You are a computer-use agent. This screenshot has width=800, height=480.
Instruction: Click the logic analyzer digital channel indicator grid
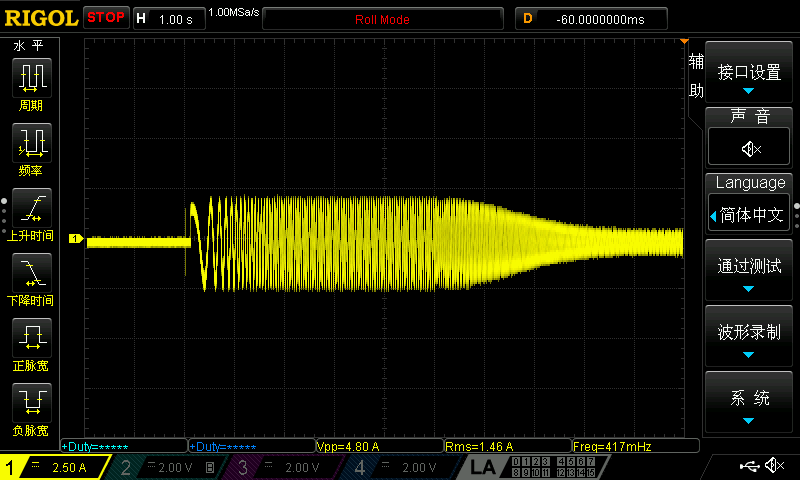pos(554,467)
